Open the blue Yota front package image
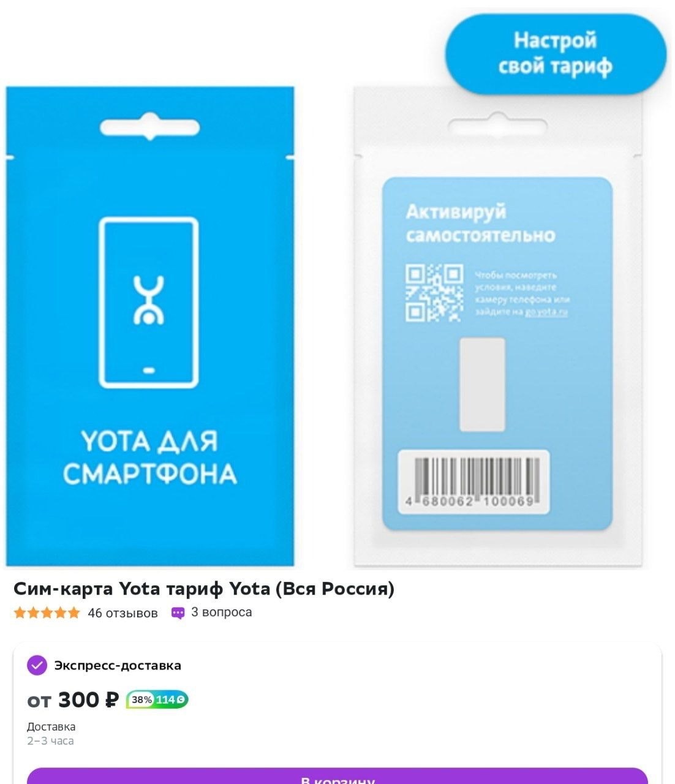The height and width of the screenshot is (784, 675). point(150,326)
